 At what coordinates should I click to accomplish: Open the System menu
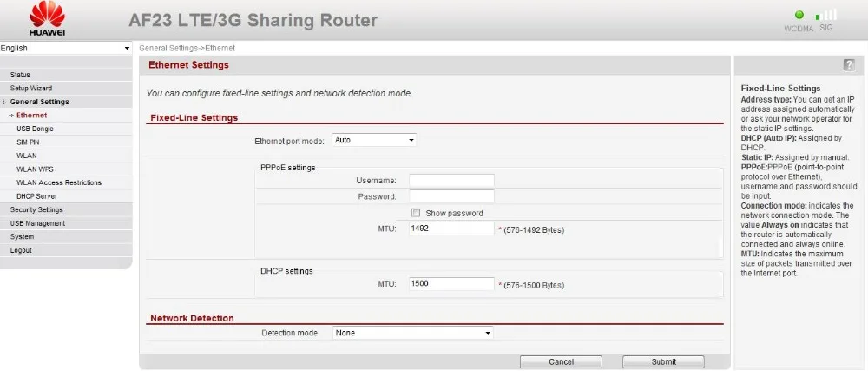[21, 236]
